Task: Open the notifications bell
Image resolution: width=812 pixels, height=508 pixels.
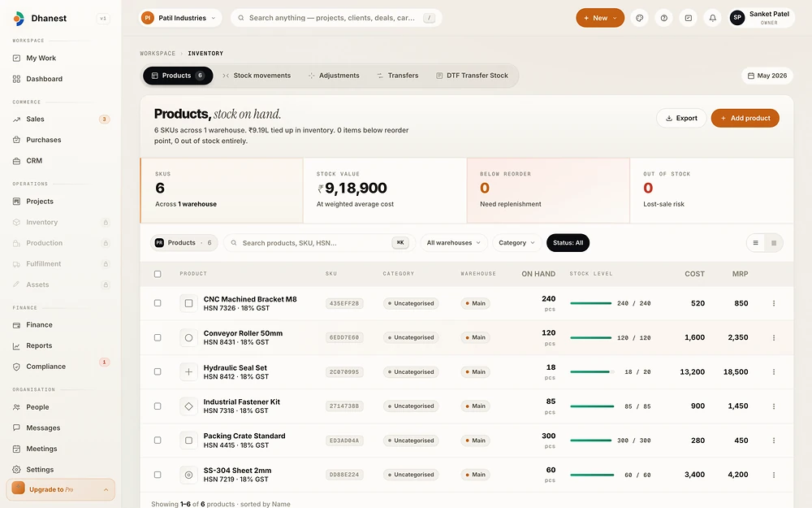Action: click(x=713, y=18)
